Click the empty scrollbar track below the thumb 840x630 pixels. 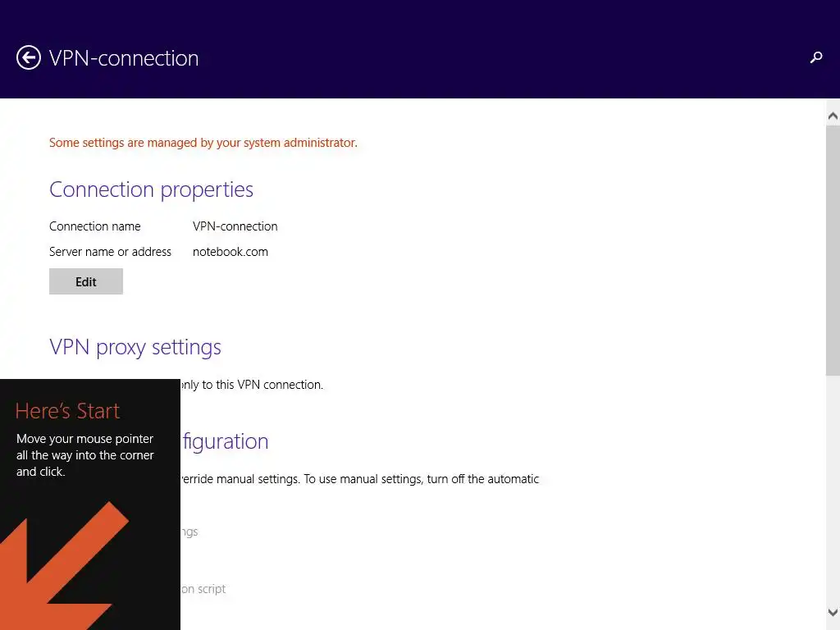[833, 492]
